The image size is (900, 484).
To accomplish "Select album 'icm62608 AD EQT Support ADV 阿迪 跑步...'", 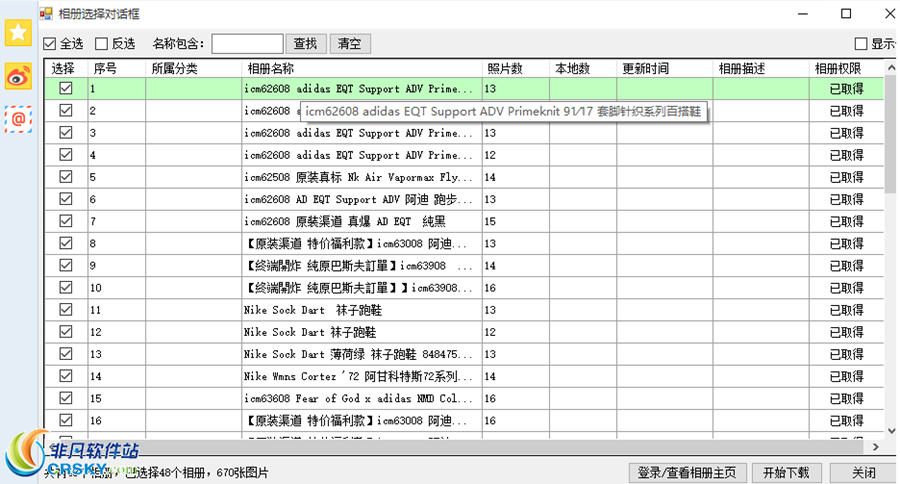I will click(362, 199).
